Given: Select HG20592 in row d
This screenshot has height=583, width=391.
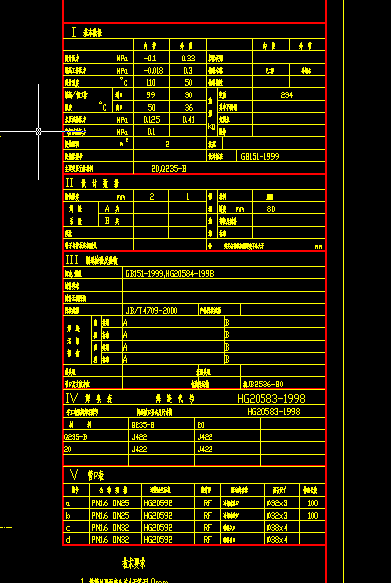Looking at the screenshot, I should [x=158, y=539].
